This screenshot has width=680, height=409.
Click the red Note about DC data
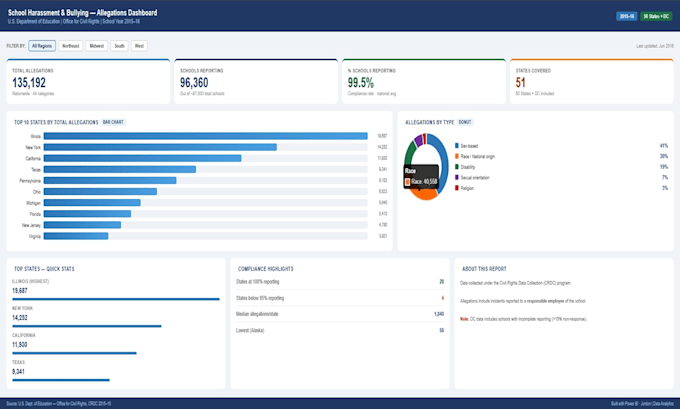pos(523,319)
